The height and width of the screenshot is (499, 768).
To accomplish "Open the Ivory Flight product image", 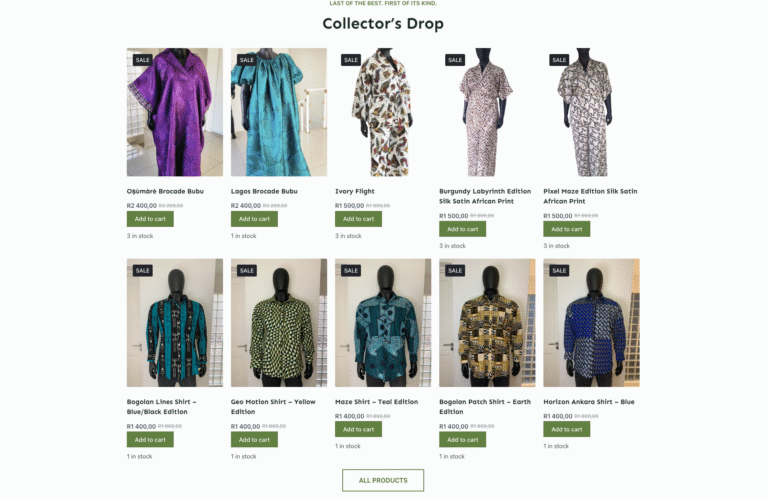I will coord(383,112).
